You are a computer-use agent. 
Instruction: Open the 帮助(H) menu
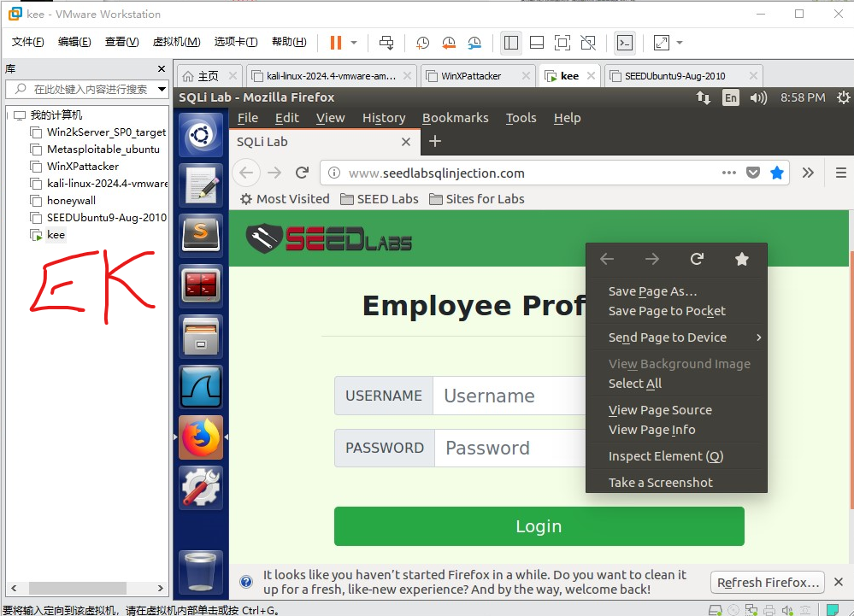289,42
